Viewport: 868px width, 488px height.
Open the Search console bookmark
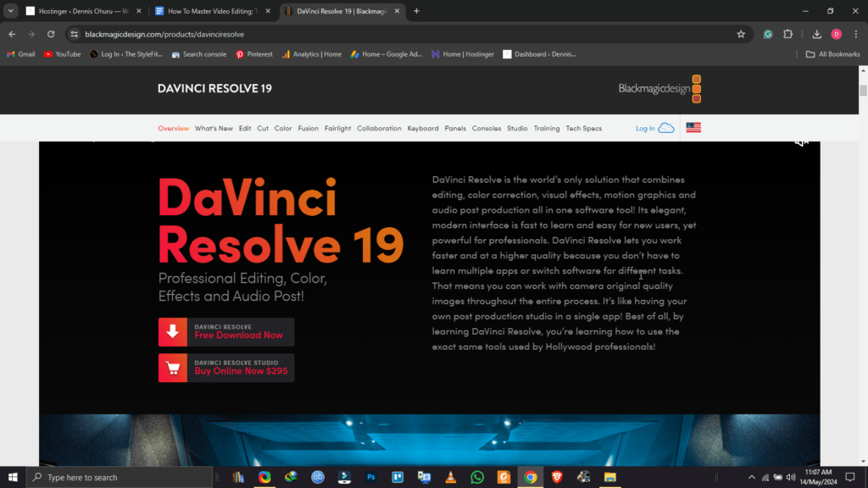click(199, 54)
